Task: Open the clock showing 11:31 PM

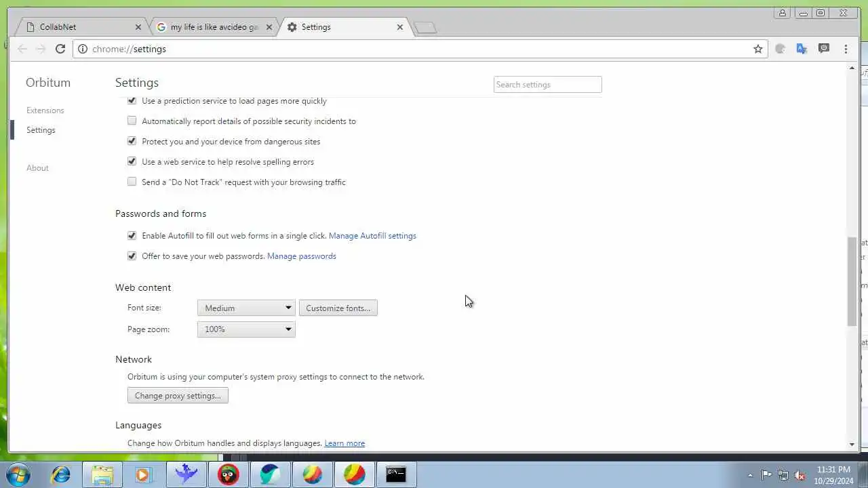Action: click(833, 475)
